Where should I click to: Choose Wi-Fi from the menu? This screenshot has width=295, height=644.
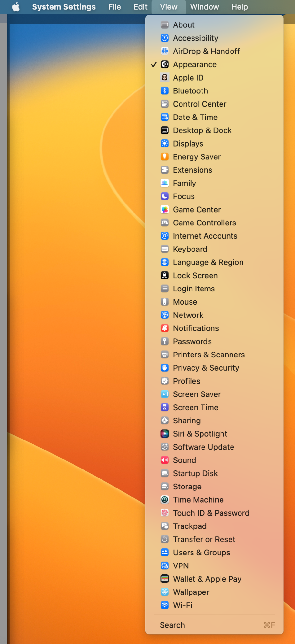click(214, 606)
